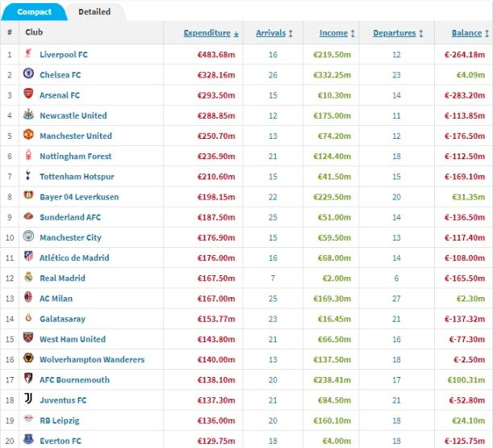Open Nottingham Forest arrivals count 21
The width and height of the screenshot is (493, 448).
coord(273,157)
